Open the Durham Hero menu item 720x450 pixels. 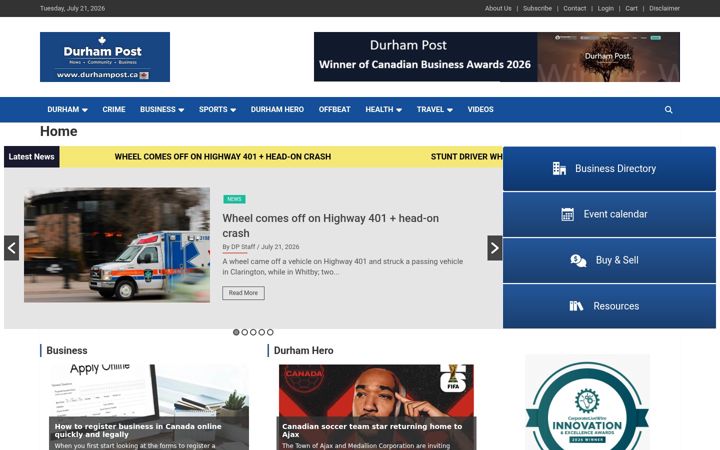277,109
